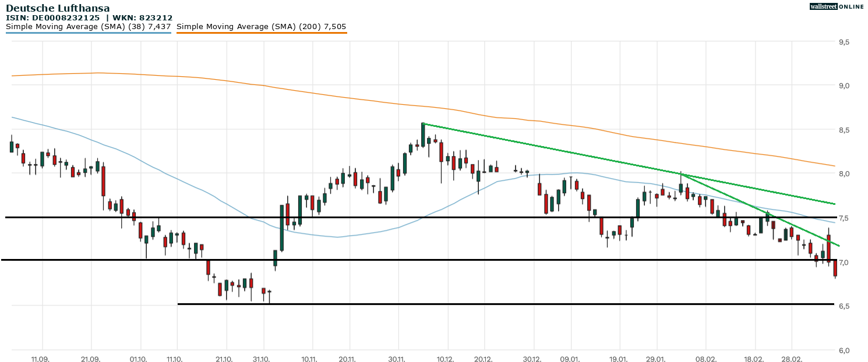Click the 30.12. date label
Screen dimensions: 868x362
click(533, 359)
